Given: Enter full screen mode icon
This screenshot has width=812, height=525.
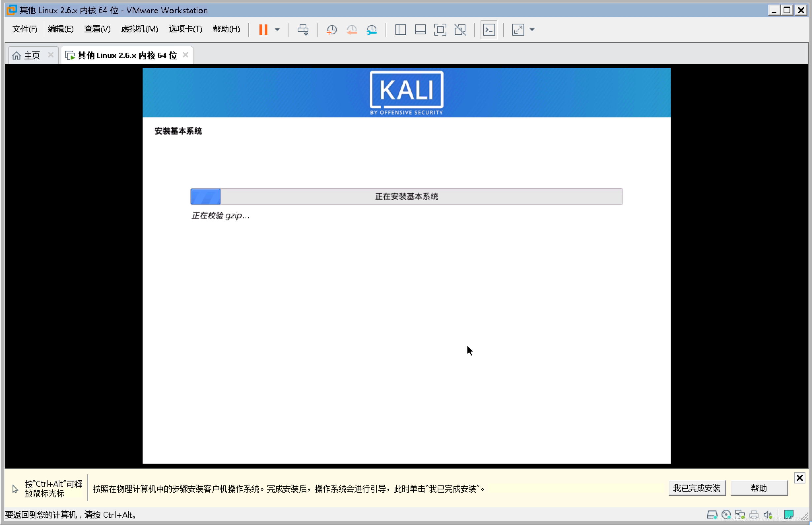Looking at the screenshot, I should (440, 30).
